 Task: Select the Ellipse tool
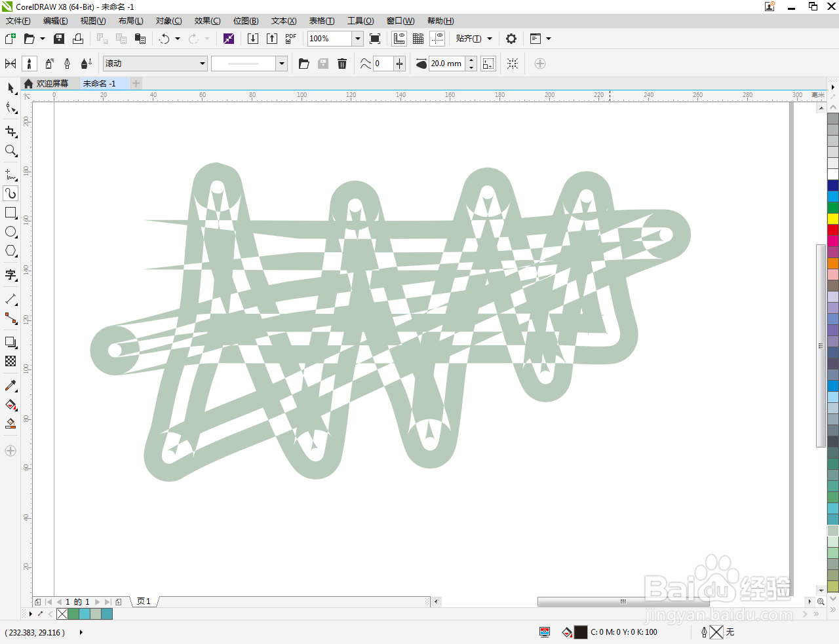point(10,232)
